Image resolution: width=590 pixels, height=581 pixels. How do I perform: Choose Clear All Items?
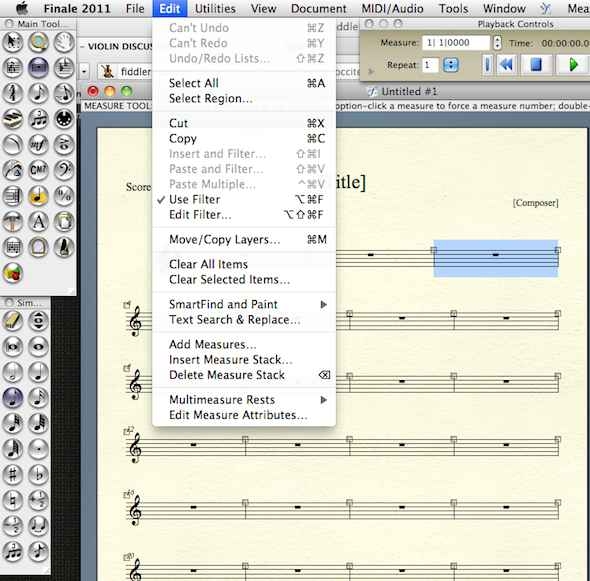click(244, 264)
